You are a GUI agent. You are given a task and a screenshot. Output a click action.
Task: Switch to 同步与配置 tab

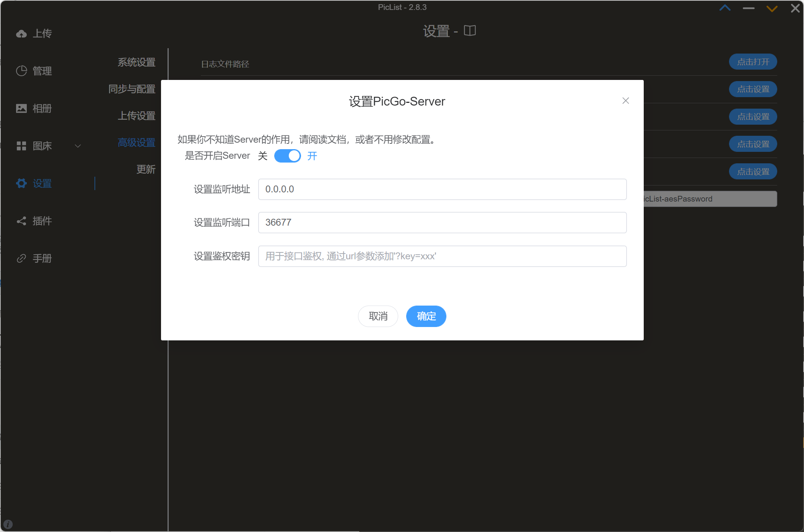coord(132,89)
